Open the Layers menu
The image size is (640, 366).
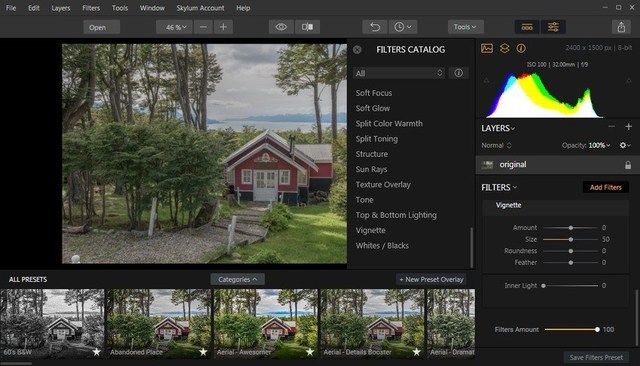click(x=61, y=8)
